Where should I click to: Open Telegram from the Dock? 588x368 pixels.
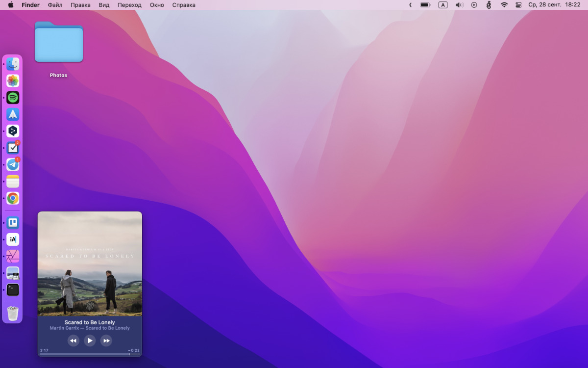[x=13, y=164]
